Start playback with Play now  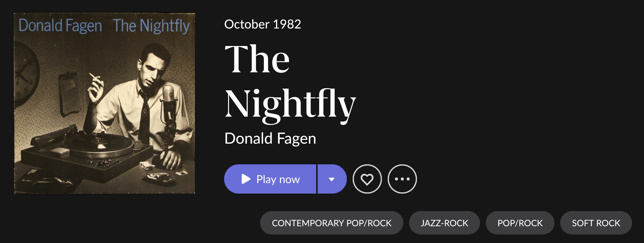click(270, 179)
